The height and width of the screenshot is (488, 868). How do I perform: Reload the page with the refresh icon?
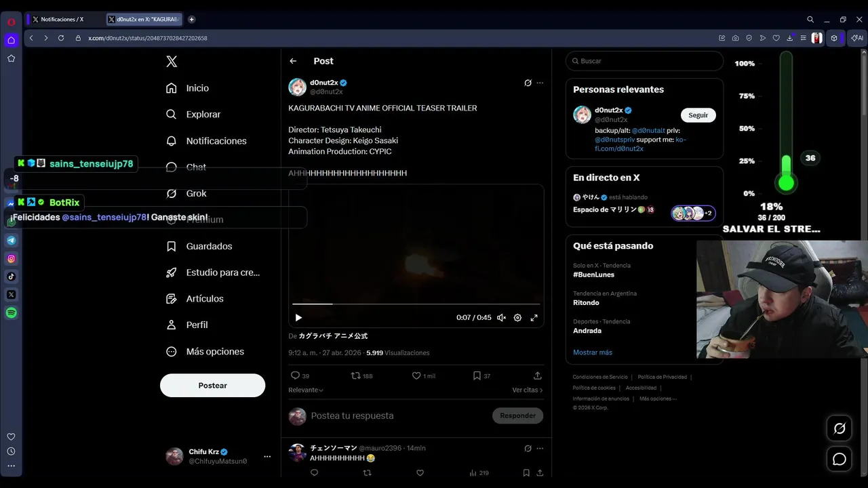tap(61, 38)
